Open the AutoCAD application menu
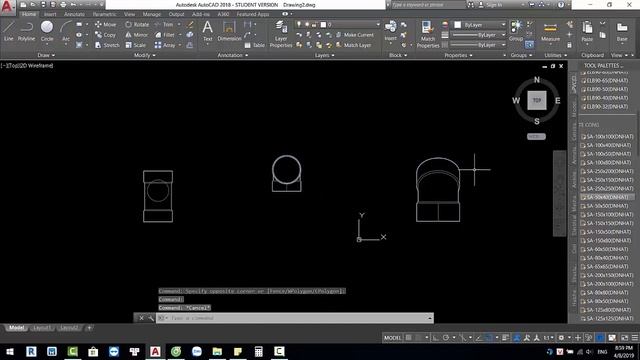The height and width of the screenshot is (360, 640). coord(8,7)
